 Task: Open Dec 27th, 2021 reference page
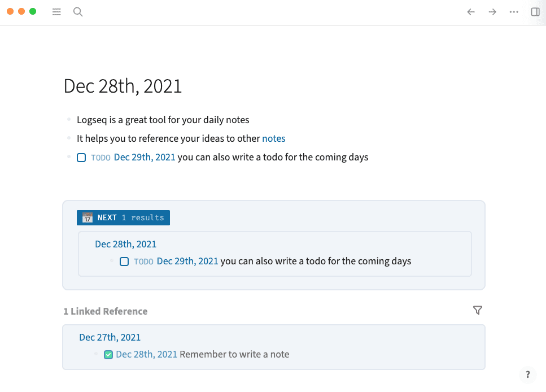[x=110, y=337]
